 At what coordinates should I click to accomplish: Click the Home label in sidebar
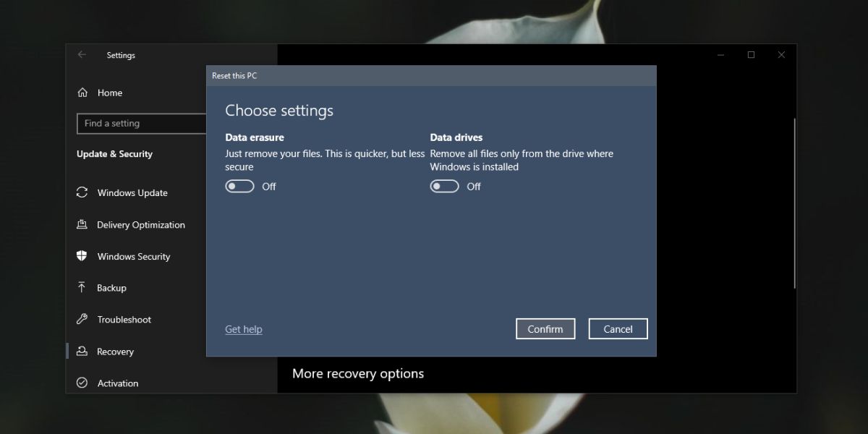coord(110,93)
